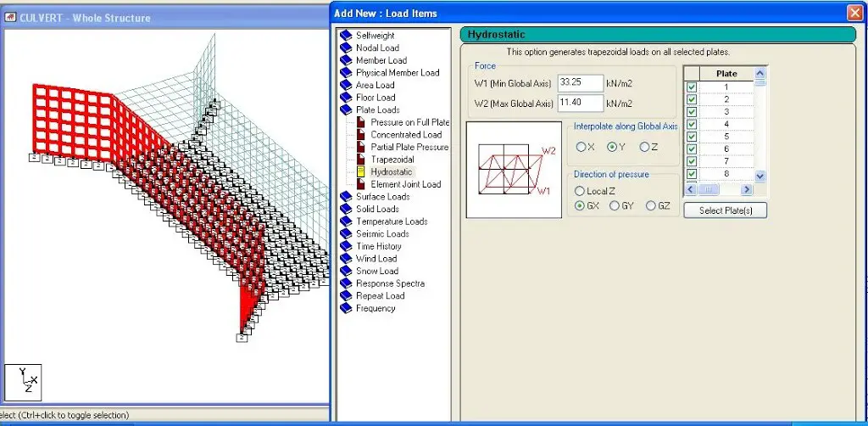
Task: Select Wind Load in the tree
Action: pyautogui.click(x=376, y=259)
